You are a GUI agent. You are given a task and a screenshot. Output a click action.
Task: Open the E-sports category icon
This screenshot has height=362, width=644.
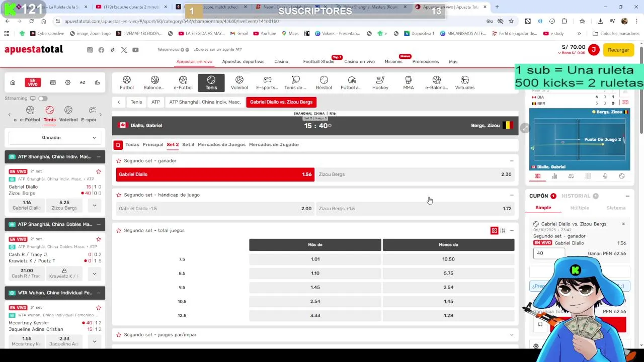click(267, 83)
